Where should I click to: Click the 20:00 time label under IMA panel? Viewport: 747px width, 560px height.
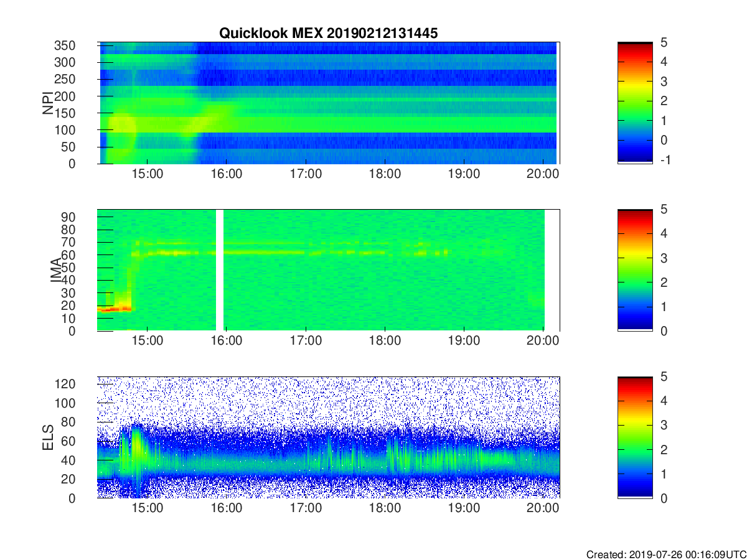tap(543, 342)
